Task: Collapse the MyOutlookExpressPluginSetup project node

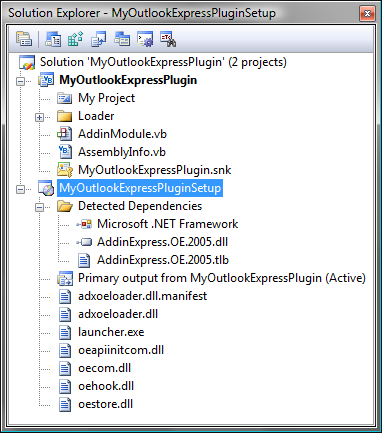Action: (x=21, y=189)
